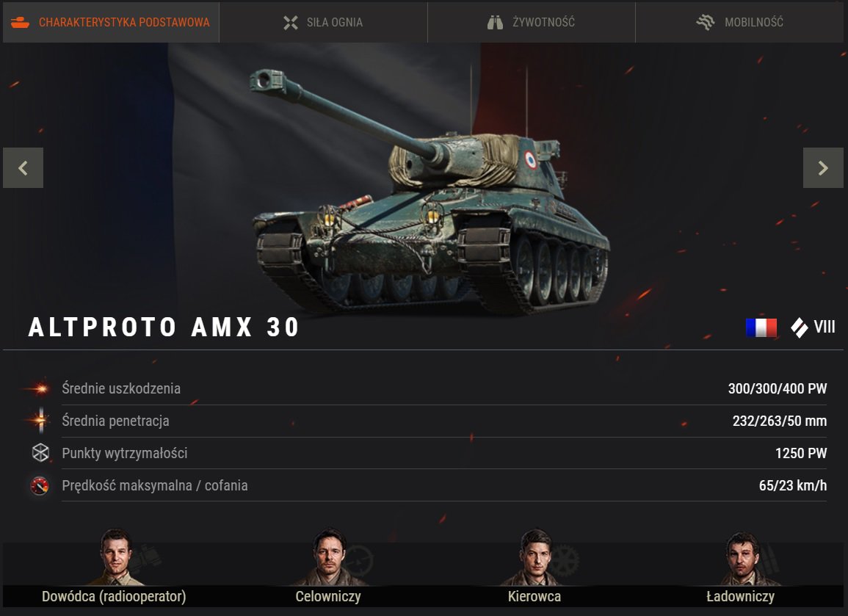Click the Średnie uszkodzenia stat row
The image size is (848, 616).
[x=424, y=388]
